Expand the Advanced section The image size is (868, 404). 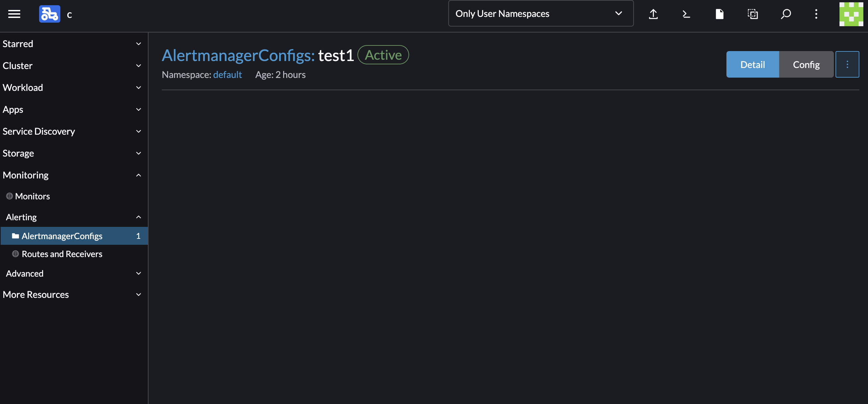pos(138,273)
